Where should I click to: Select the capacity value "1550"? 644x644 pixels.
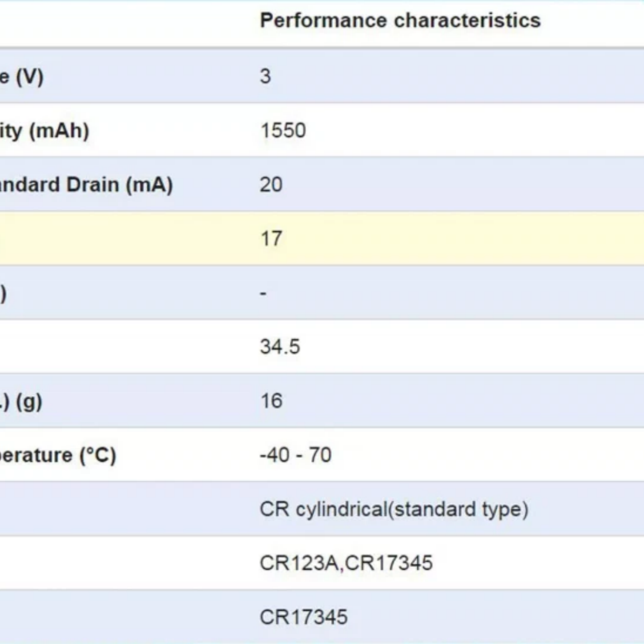(283, 131)
